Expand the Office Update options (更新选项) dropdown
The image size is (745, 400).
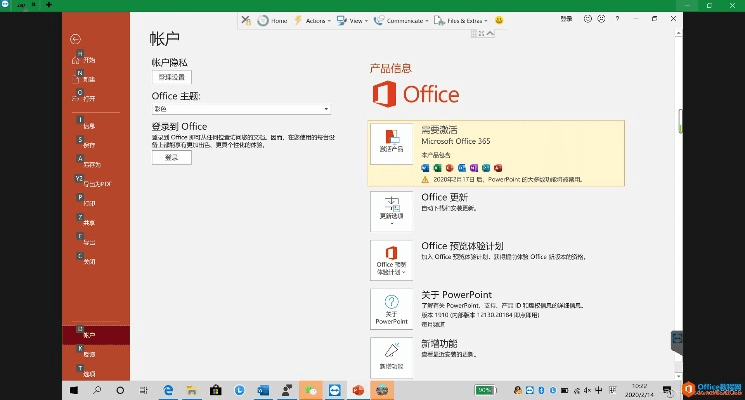(x=391, y=211)
